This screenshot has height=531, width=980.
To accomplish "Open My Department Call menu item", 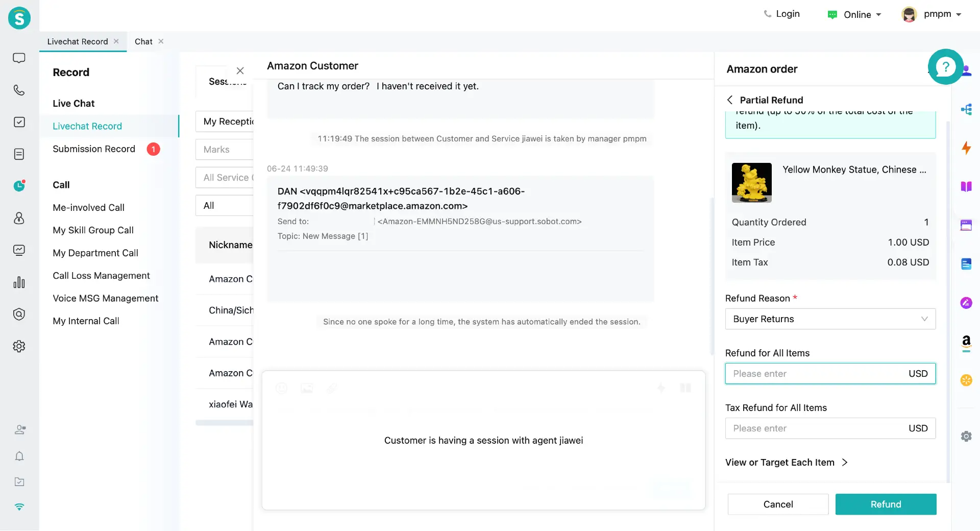I will click(x=95, y=253).
